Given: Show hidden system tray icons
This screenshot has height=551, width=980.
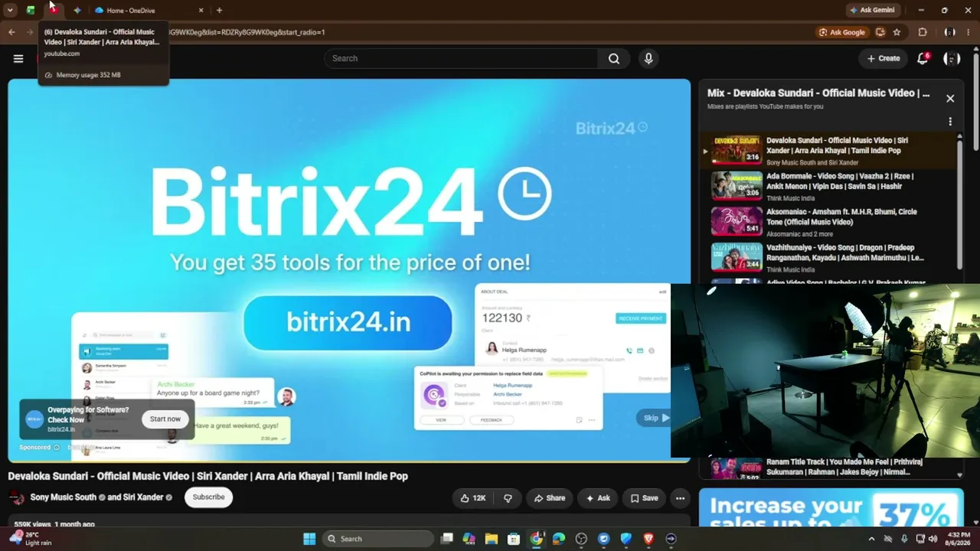Looking at the screenshot, I should [x=871, y=539].
